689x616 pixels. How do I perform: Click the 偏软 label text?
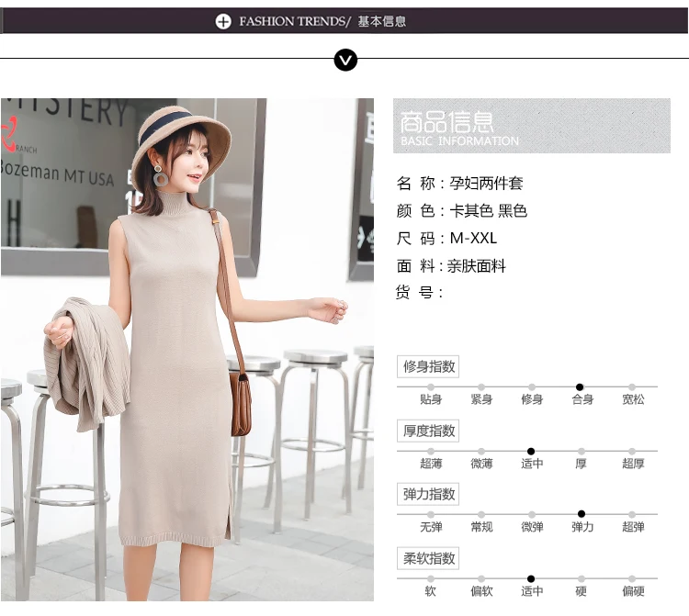pos(481,591)
